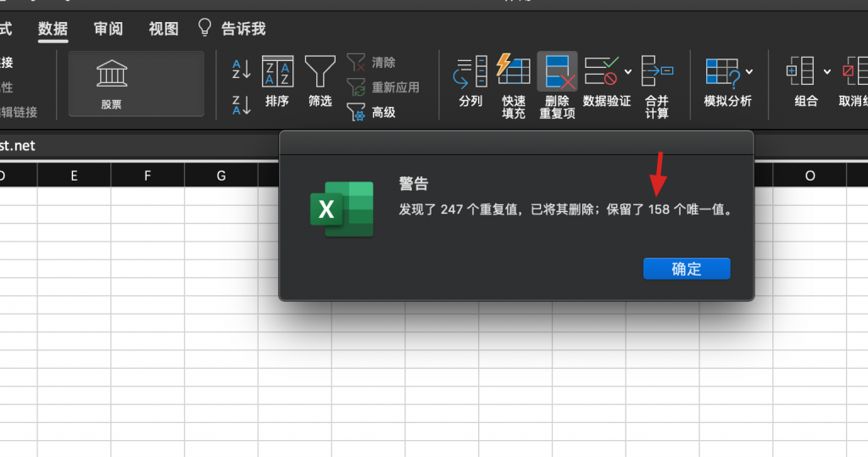Open Text to Columns (分列)
868x457 pixels.
(470, 82)
